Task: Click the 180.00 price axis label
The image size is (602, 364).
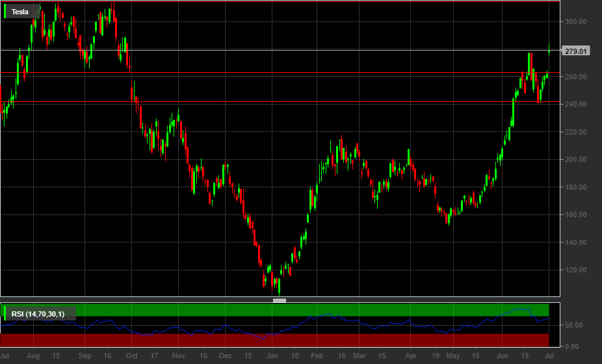Action: click(575, 187)
